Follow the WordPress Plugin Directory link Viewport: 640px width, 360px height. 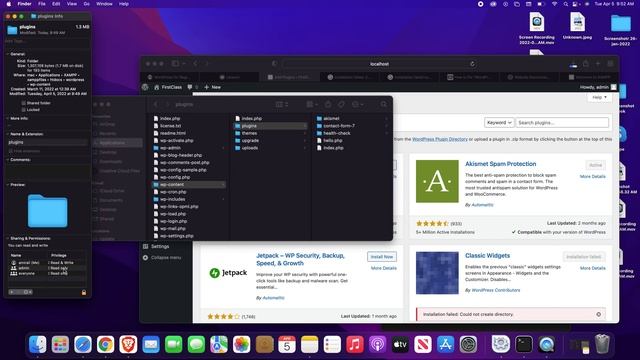tap(440, 139)
